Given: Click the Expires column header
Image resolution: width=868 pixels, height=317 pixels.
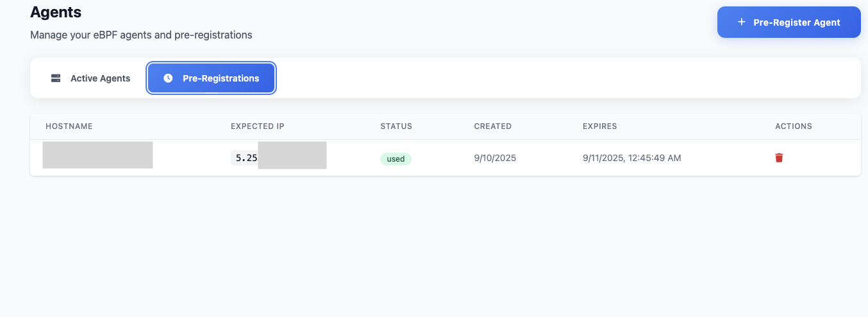Looking at the screenshot, I should tap(599, 126).
